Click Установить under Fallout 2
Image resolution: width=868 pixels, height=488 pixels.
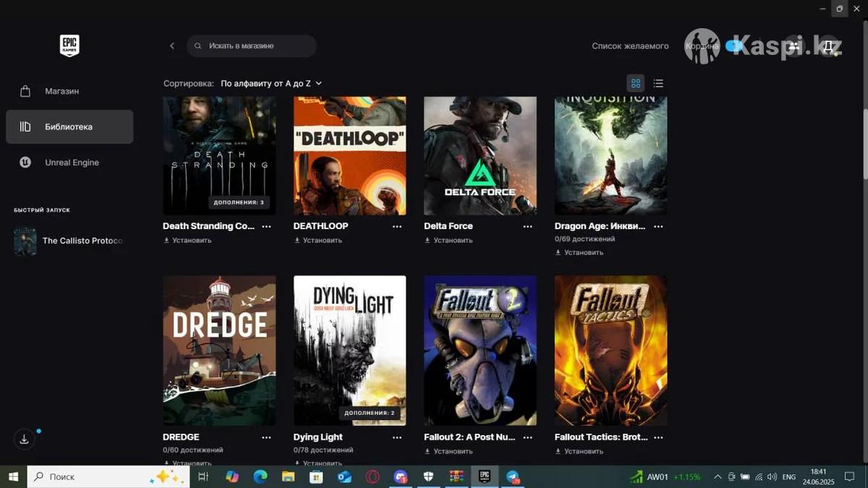tap(448, 451)
